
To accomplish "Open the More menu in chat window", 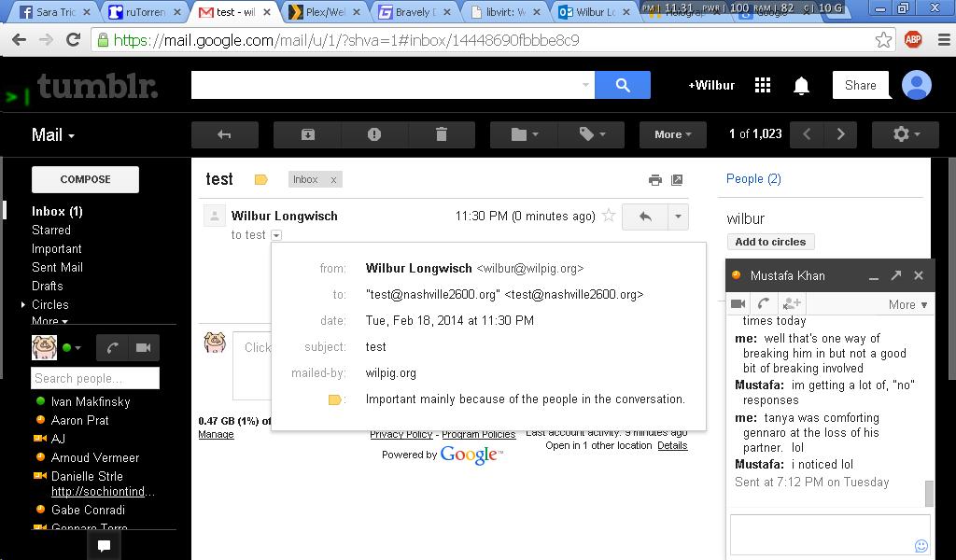I will pyautogui.click(x=907, y=304).
